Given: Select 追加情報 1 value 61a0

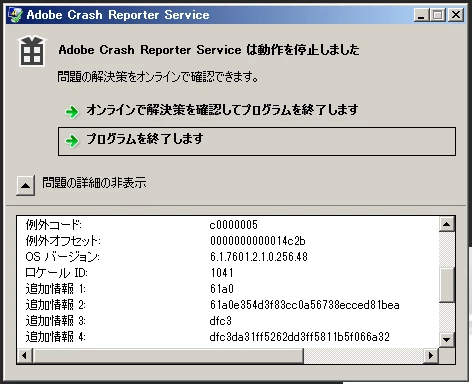Looking at the screenshot, I should [222, 289].
